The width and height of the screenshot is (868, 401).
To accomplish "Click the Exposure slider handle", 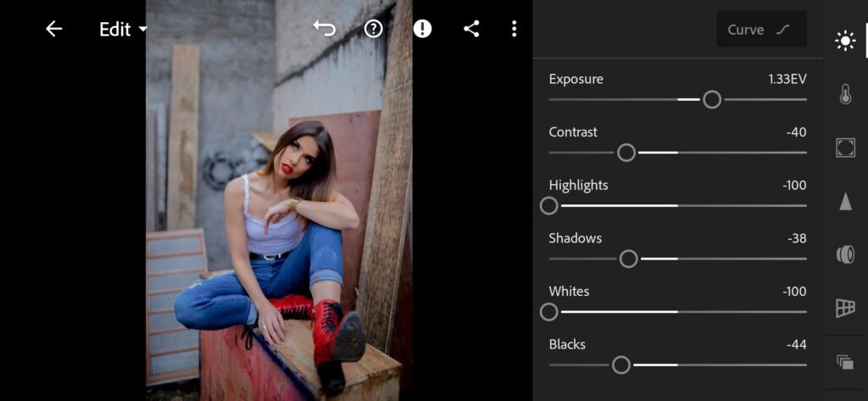I will point(712,100).
